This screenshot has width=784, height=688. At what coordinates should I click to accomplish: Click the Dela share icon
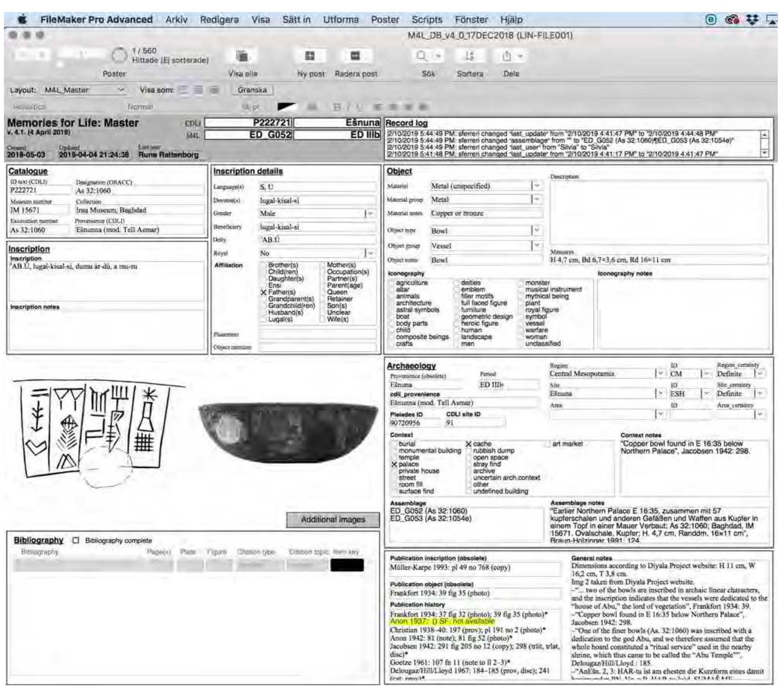(507, 56)
